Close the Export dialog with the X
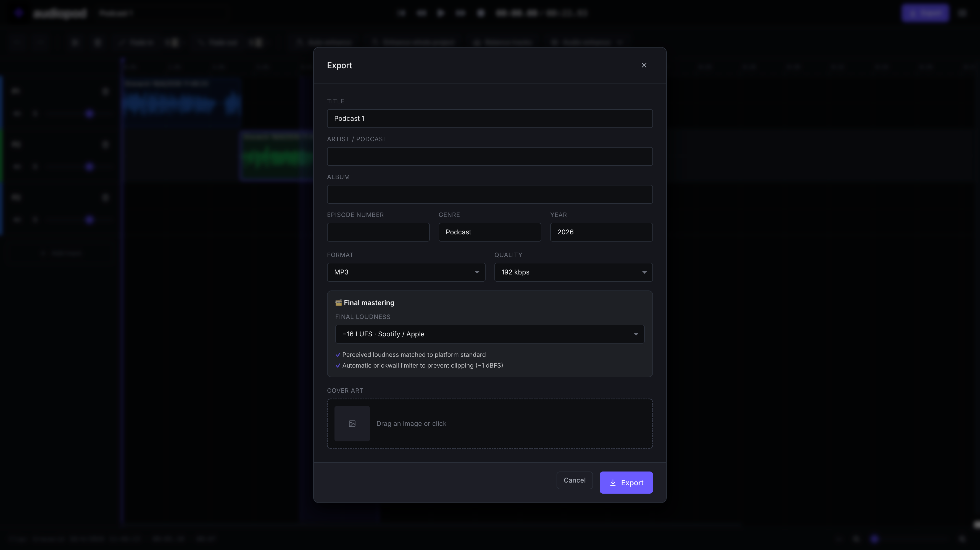 (644, 66)
